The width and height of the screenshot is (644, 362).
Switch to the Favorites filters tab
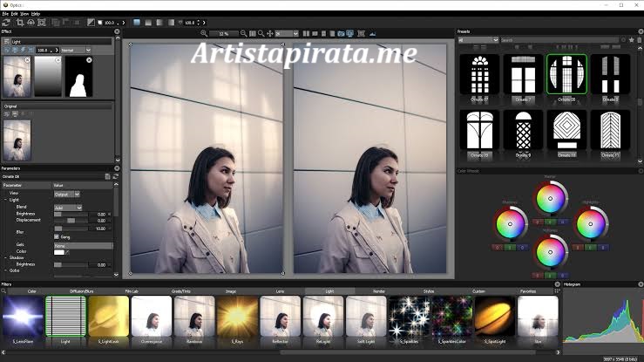point(528,291)
